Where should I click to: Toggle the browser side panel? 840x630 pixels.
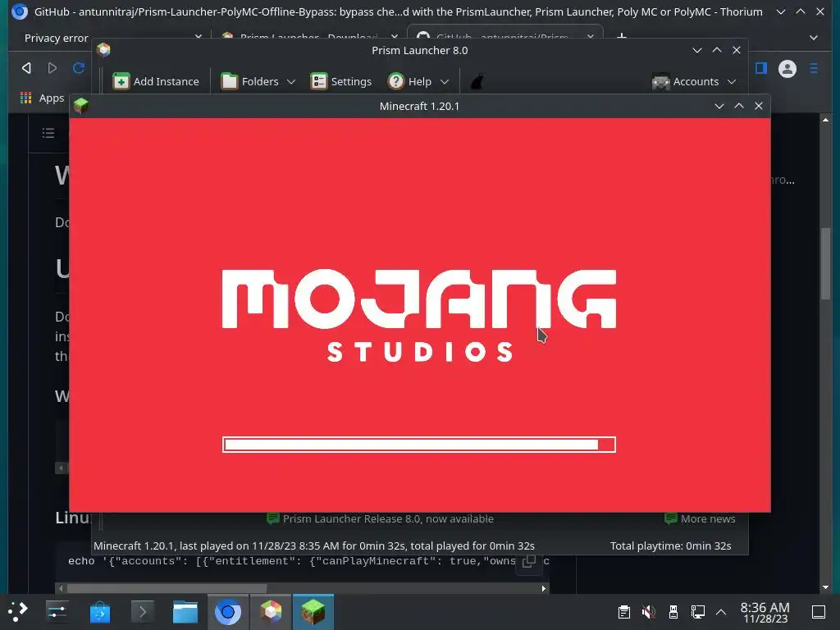pyautogui.click(x=760, y=68)
